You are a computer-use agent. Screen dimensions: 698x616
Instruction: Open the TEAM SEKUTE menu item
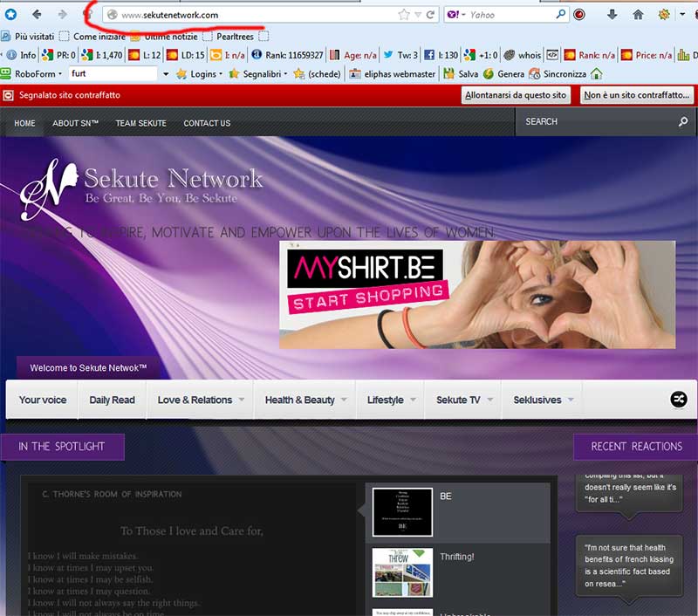click(x=140, y=123)
